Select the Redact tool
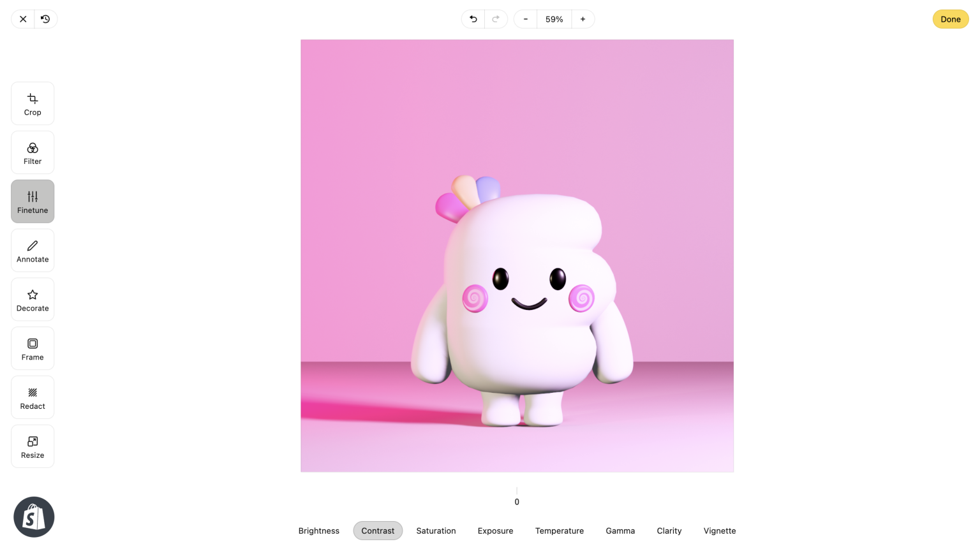This screenshot has height=551, width=980. click(32, 397)
